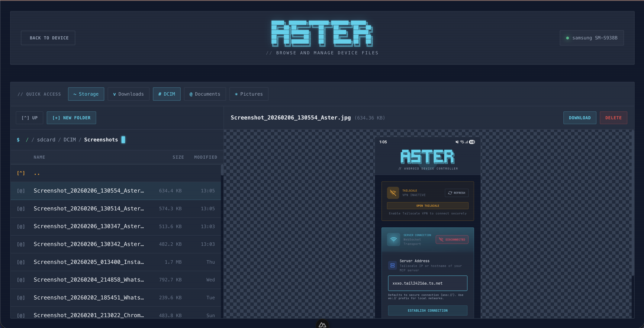Click the [^] parent folder icon
The width and height of the screenshot is (644, 328).
(21, 173)
